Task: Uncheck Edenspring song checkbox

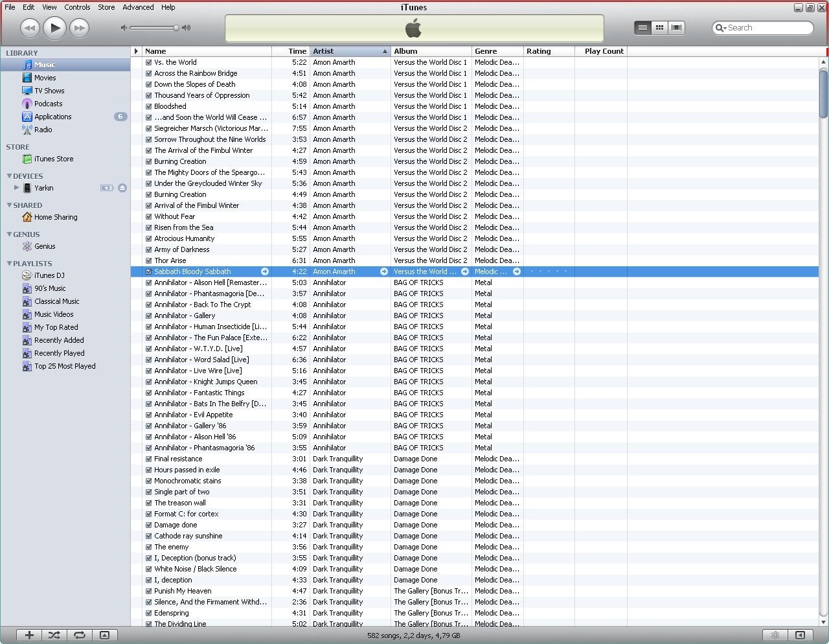Action: (x=149, y=613)
